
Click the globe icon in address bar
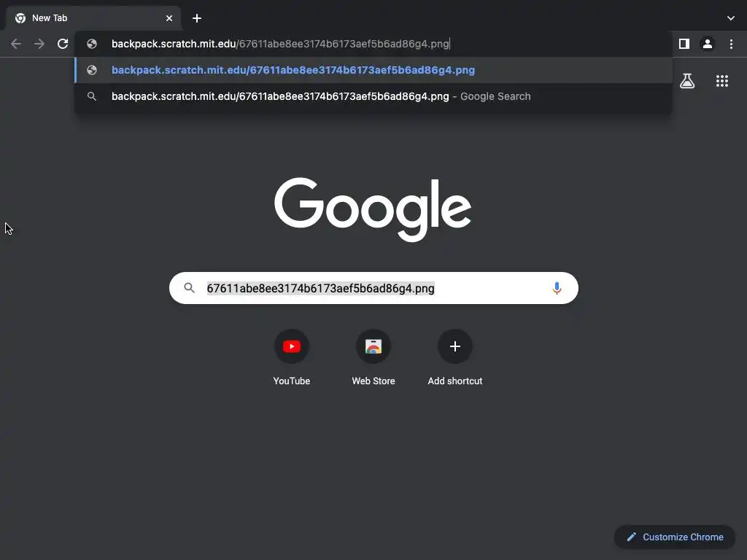coord(92,44)
